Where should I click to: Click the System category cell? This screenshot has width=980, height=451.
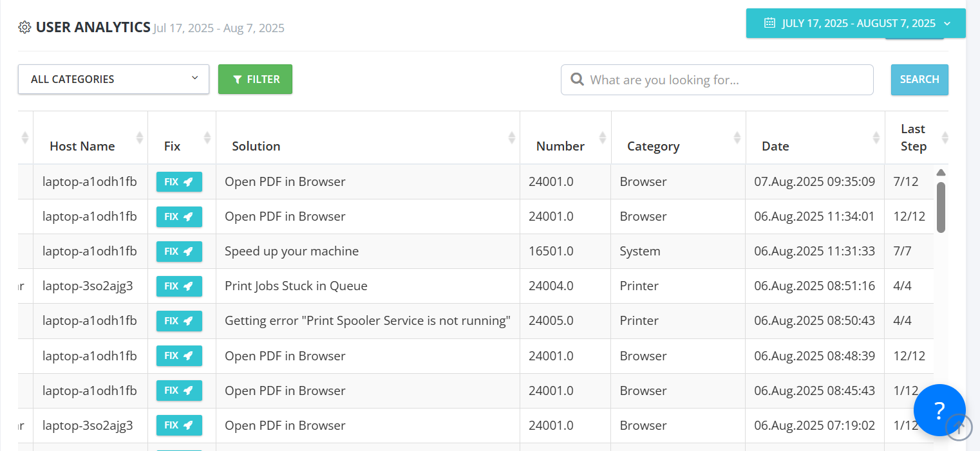click(x=678, y=252)
